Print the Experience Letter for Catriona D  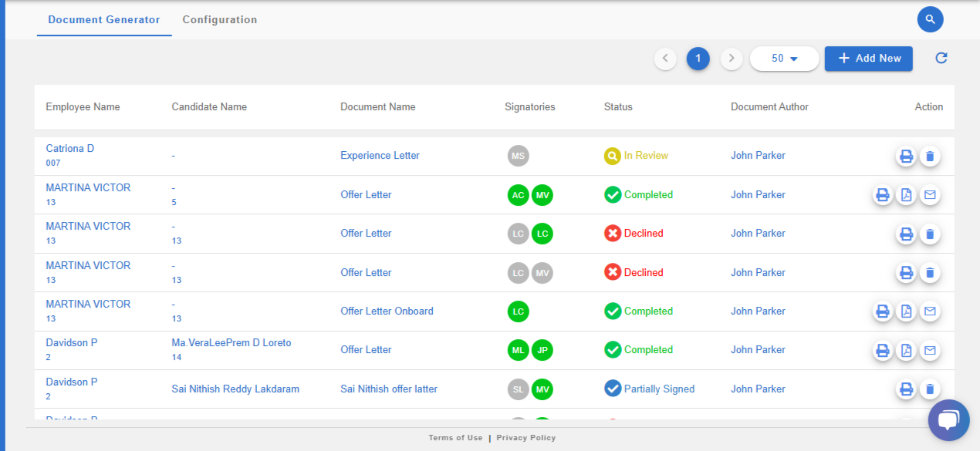pos(906,157)
